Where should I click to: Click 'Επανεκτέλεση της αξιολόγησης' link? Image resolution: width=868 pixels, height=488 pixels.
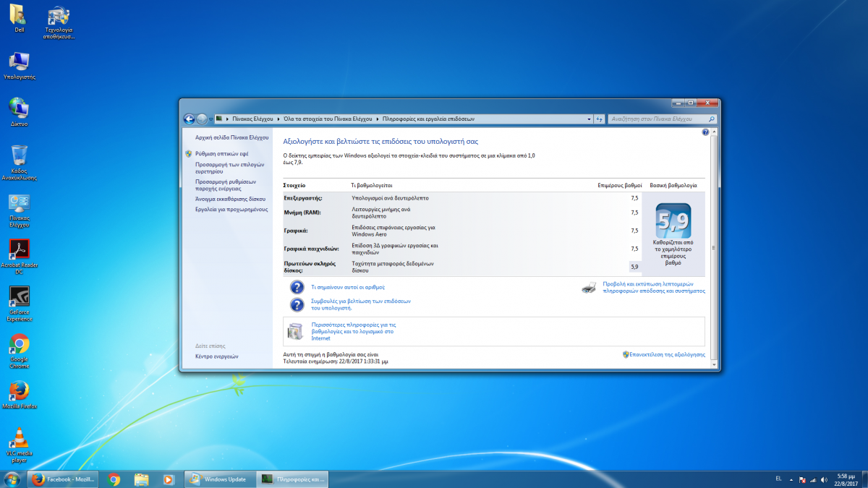pos(666,355)
